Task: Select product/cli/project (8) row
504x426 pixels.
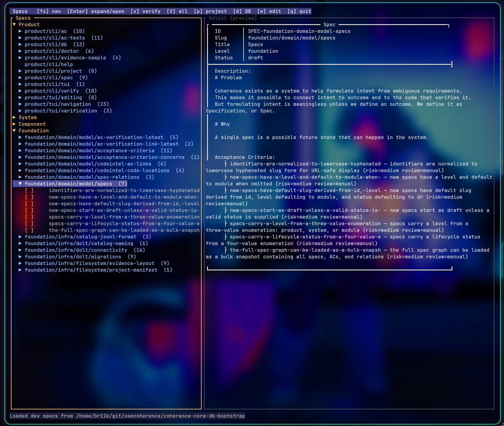Action: [x=58, y=71]
